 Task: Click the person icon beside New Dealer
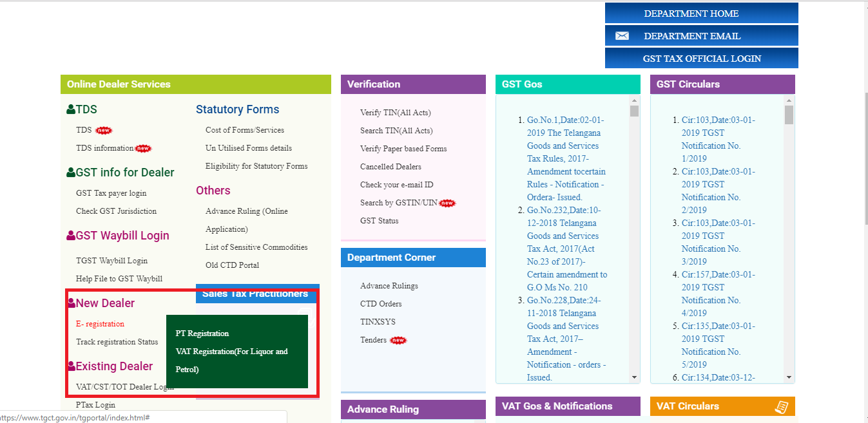coord(71,303)
